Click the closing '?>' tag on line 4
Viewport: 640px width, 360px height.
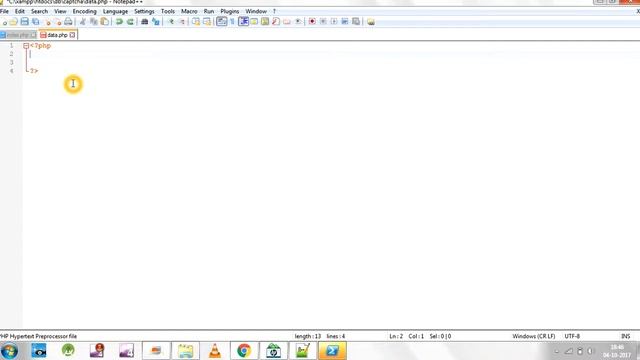(34, 71)
